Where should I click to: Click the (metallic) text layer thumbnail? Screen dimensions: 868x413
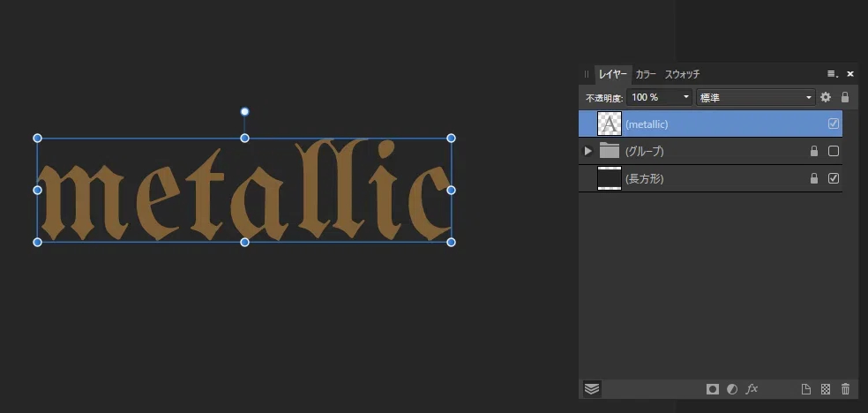click(x=610, y=124)
